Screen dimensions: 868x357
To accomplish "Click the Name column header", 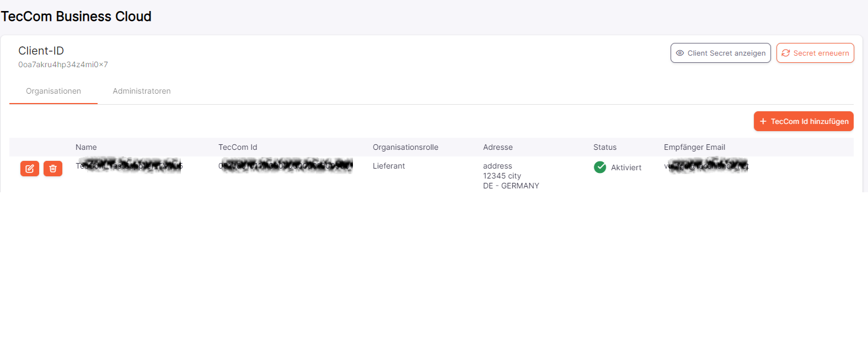I will point(86,147).
